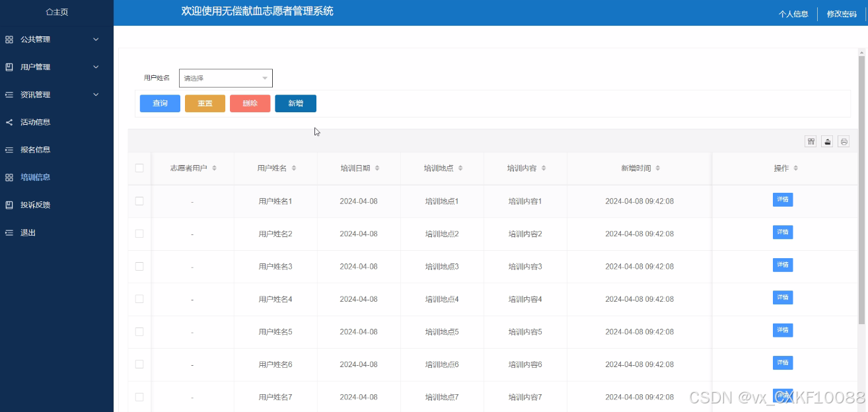Click the 报名信息 list icon

pos(9,150)
